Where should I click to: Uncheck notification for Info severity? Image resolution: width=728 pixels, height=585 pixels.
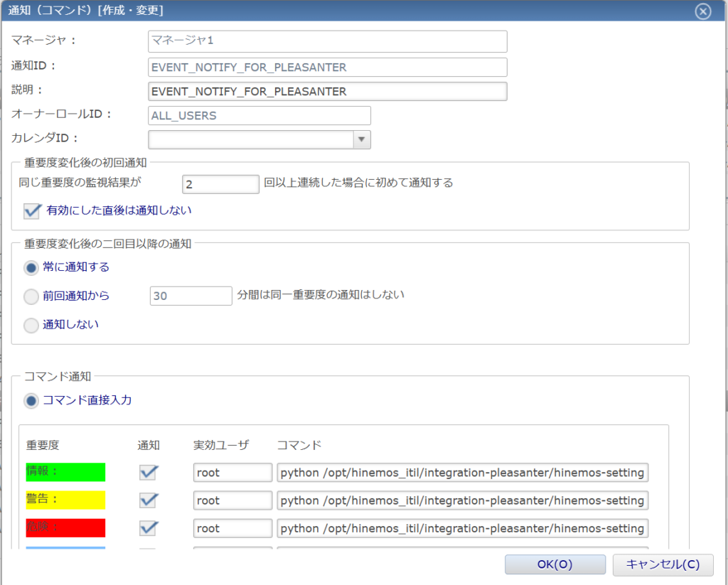click(x=148, y=473)
